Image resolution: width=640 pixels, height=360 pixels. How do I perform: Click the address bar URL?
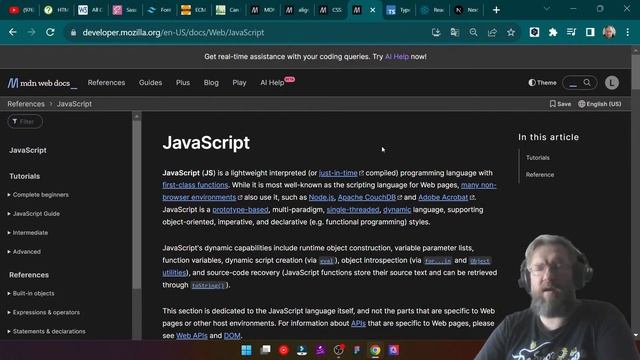173,33
